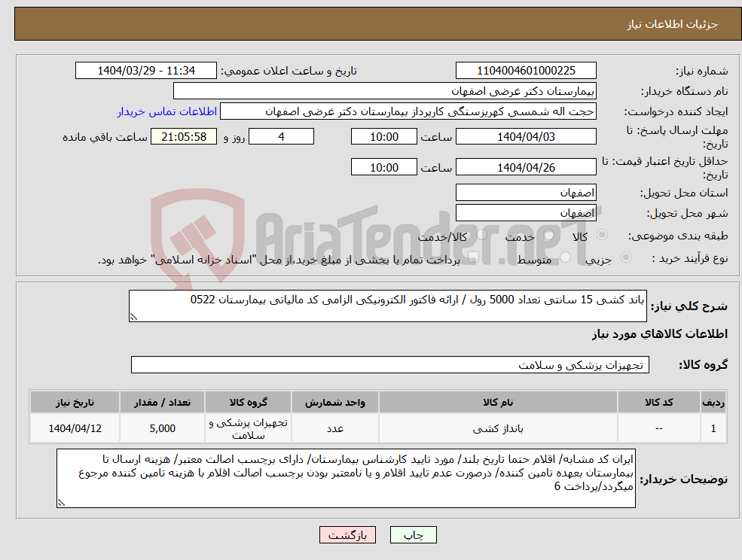The height and width of the screenshot is (560, 742).
Task: Click the delivery city field اصفهان
Action: [x=526, y=213]
